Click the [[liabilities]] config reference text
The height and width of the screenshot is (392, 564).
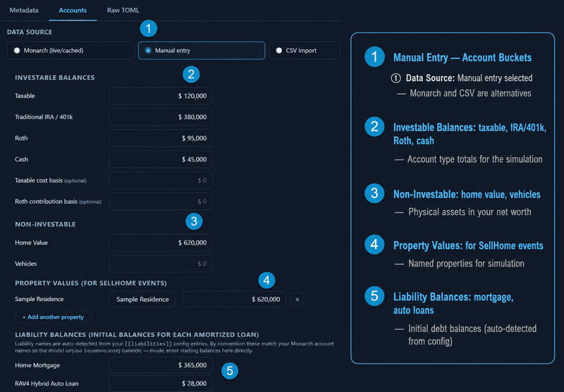click(x=149, y=344)
